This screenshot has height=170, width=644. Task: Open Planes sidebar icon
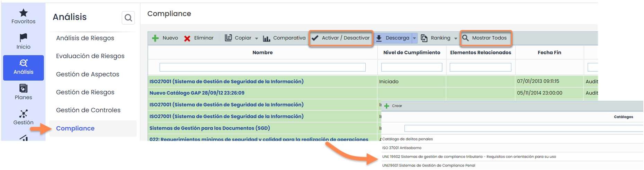coord(23,89)
